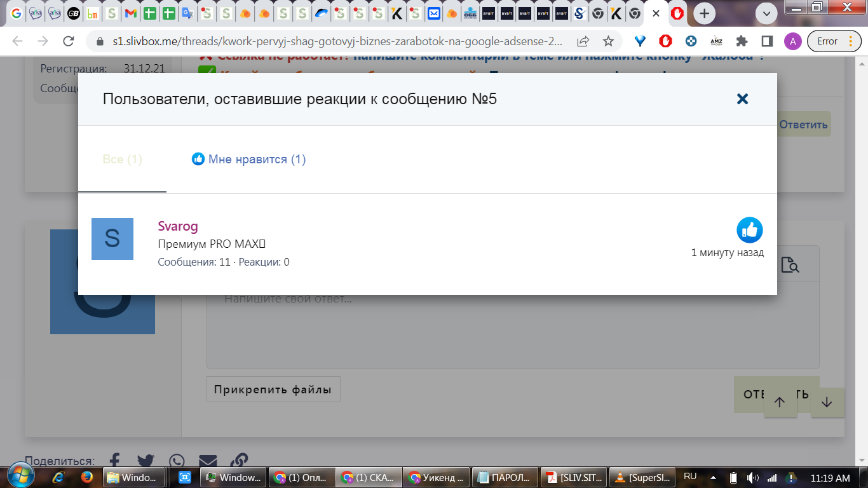
Task: Open Svarog's user profile link
Action: point(178,226)
